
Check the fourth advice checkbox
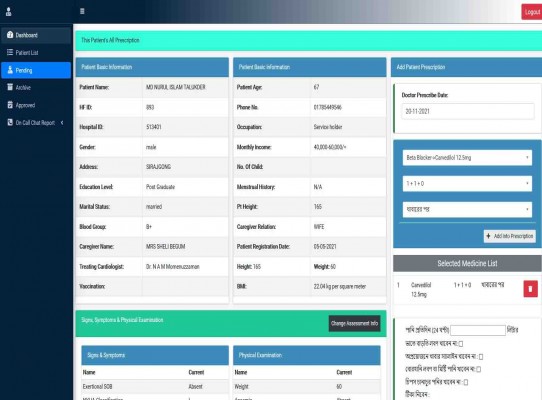[x=466, y=382]
